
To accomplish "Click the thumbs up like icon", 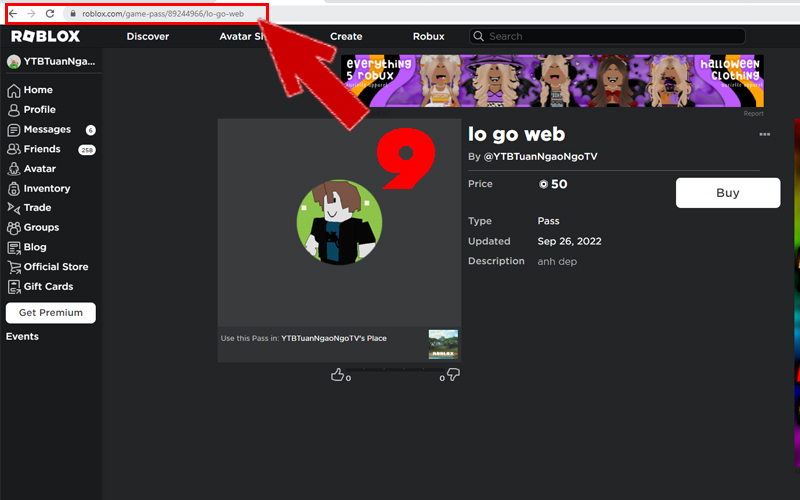I will click(x=337, y=375).
